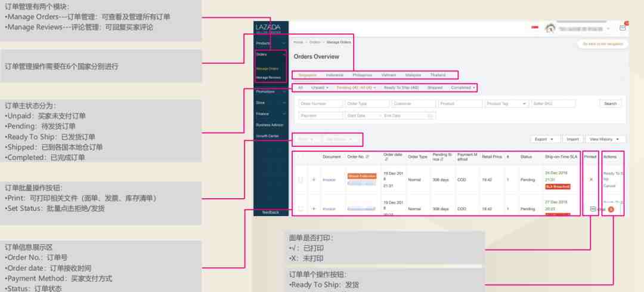Collapse the Orders sidebar menu
This screenshot has width=644, height=292.
270,54
